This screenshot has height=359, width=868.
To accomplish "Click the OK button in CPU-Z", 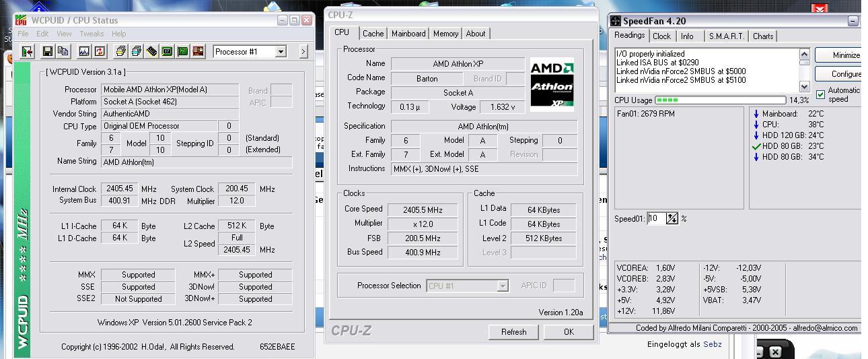I will (x=569, y=331).
